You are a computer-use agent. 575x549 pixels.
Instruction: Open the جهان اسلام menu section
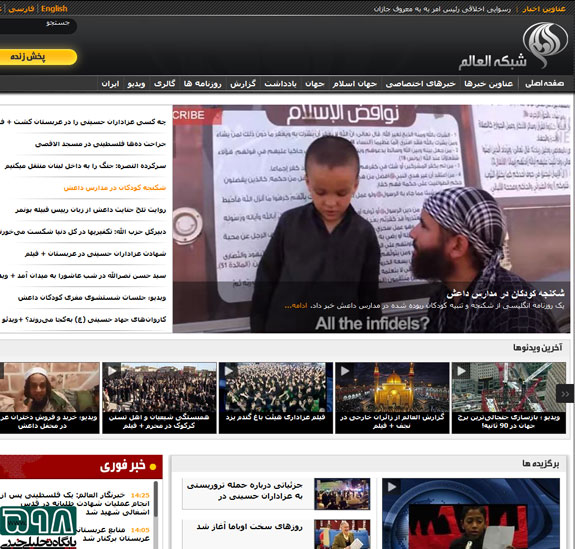[x=355, y=84]
